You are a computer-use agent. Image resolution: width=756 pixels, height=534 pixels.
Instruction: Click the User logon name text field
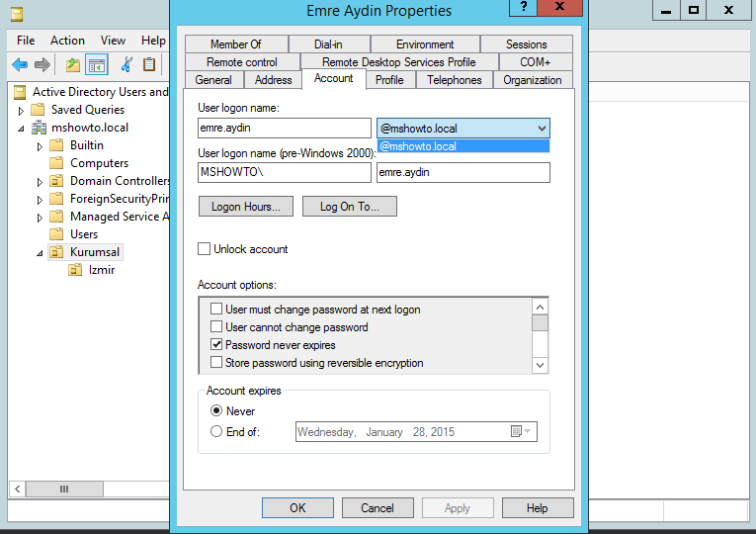click(284, 129)
